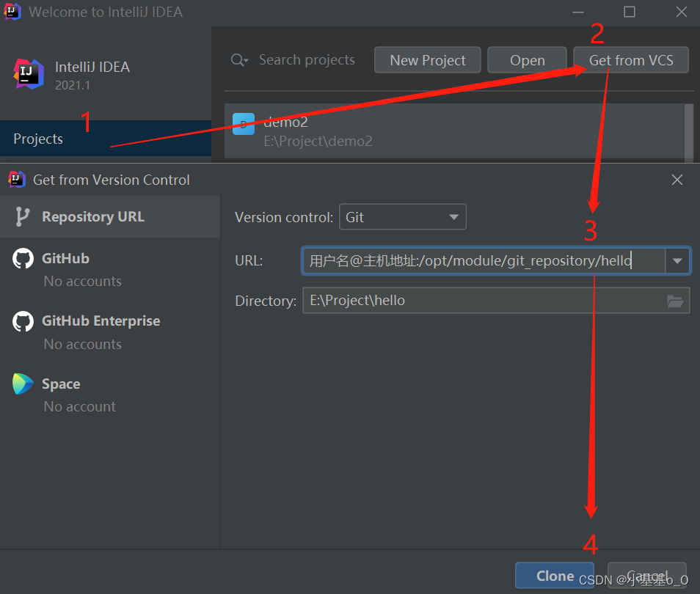700x594 pixels.
Task: Select GitHub in the sidebar
Action: (x=110, y=269)
